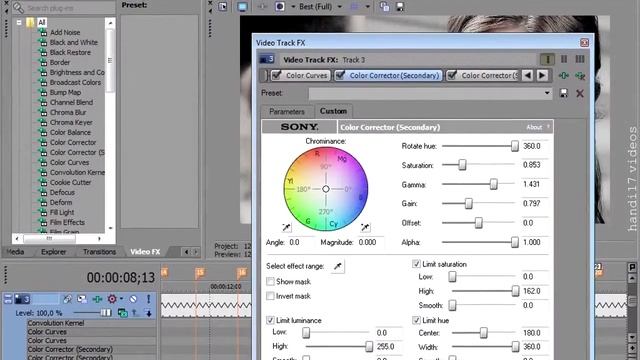This screenshot has width=640, height=360.
Task: Click the Solo exclamation icon on track 3
Action: tap(149, 299)
